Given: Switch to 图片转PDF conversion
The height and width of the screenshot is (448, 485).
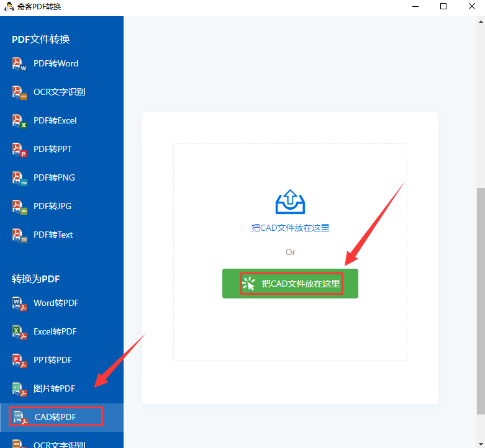Looking at the screenshot, I should point(54,388).
